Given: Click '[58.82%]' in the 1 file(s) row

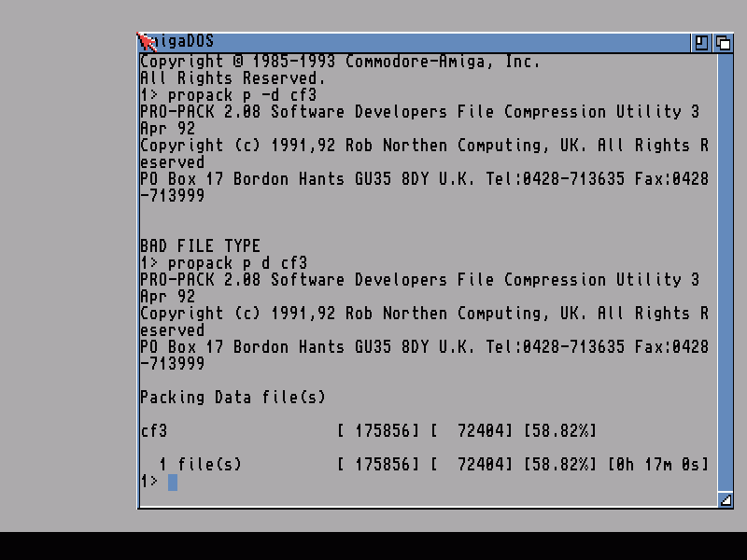Looking at the screenshot, I should pyautogui.click(x=559, y=464).
